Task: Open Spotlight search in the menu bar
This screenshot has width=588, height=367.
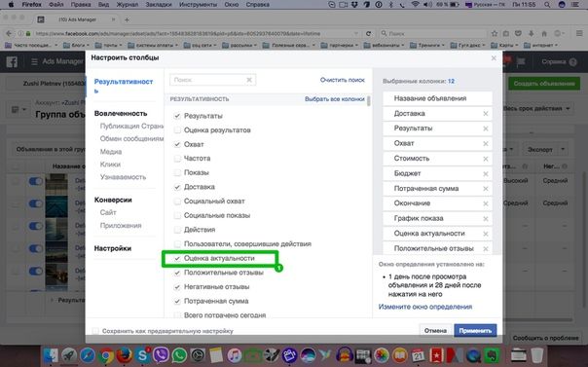Action: coord(547,5)
